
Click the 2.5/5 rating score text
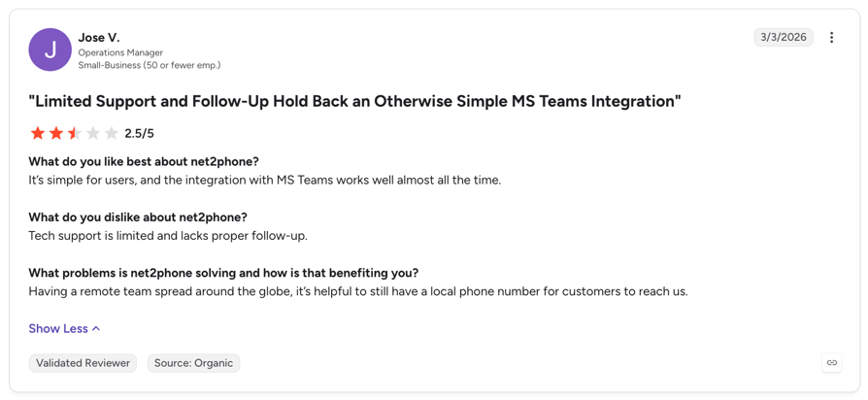click(x=137, y=134)
